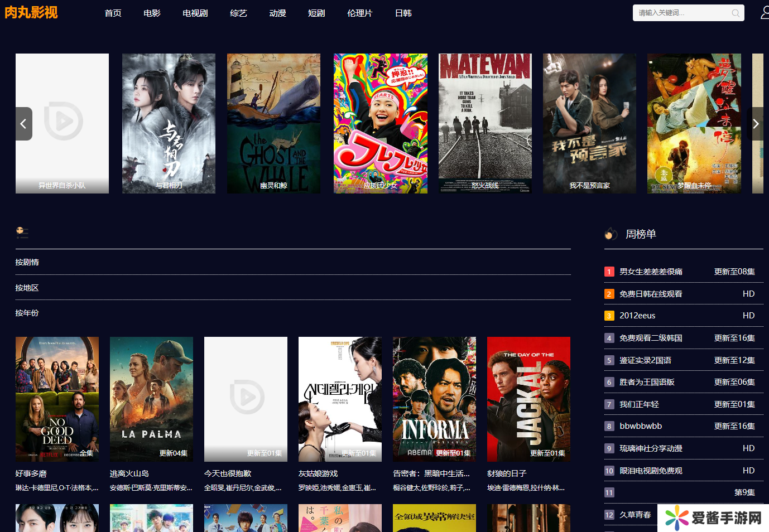
Task: Expand the 按年份 filter row
Action: coord(27,313)
